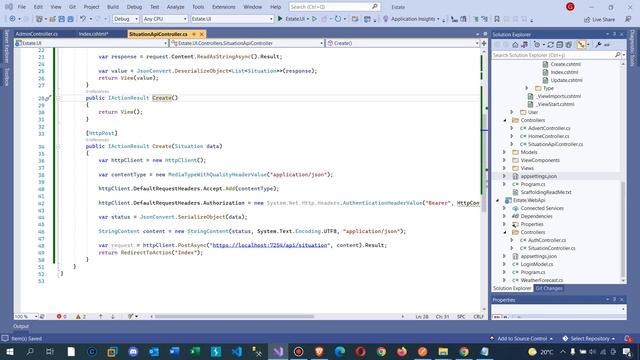Open the 100 % zoom dropdown
Image resolution: width=640 pixels, height=360 pixels.
pyautogui.click(x=26, y=316)
